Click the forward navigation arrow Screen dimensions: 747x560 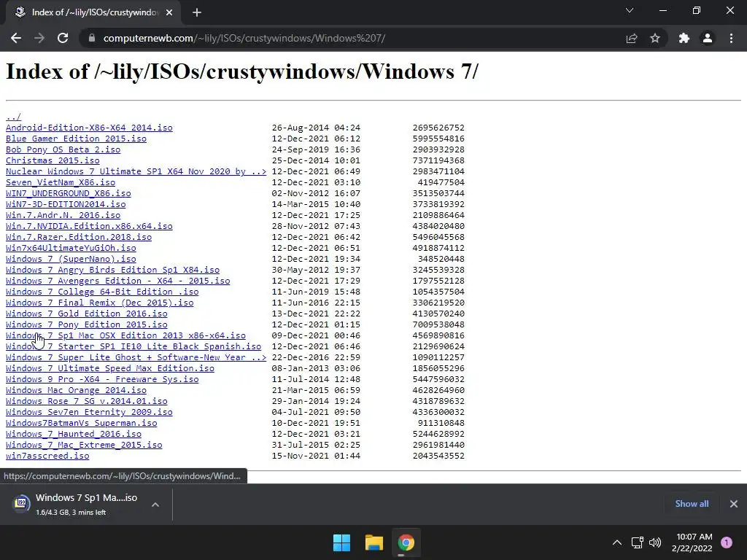(39, 38)
